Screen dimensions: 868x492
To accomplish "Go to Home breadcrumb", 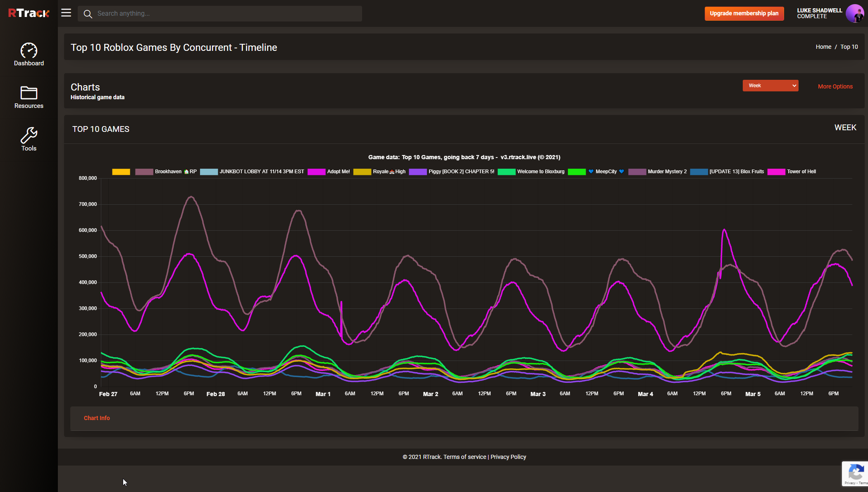I will pyautogui.click(x=823, y=47).
